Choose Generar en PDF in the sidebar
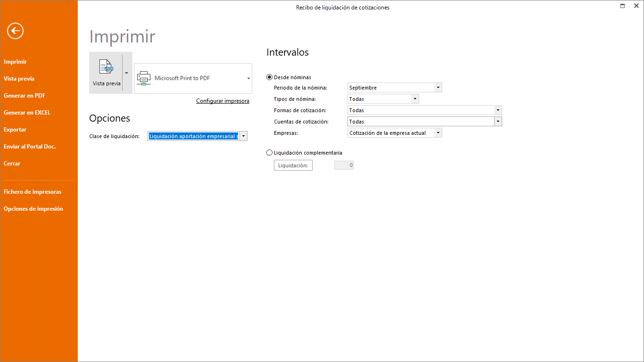Image resolution: width=644 pixels, height=362 pixels. point(25,96)
